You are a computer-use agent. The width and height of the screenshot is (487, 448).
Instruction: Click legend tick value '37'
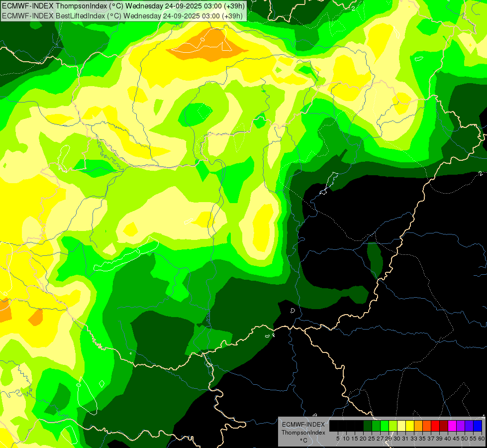[x=431, y=439]
